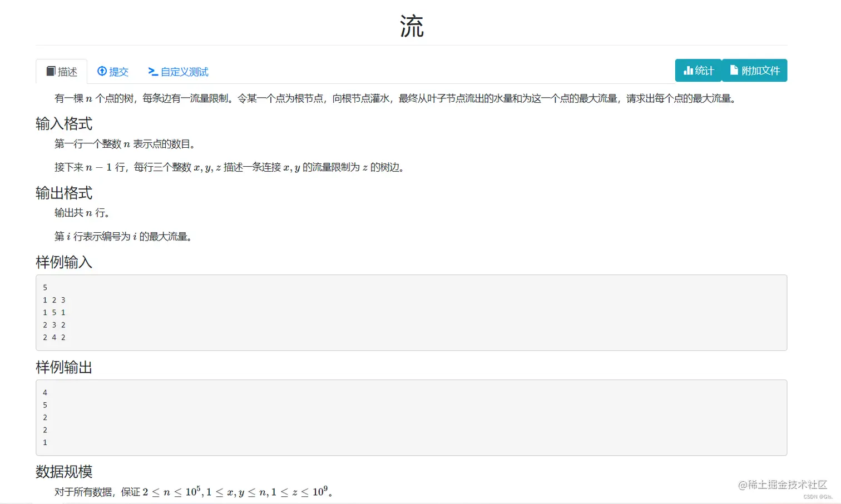Click the problem statement paragraph starting 有一棵
Screen dimensions: 841x504
397,98
